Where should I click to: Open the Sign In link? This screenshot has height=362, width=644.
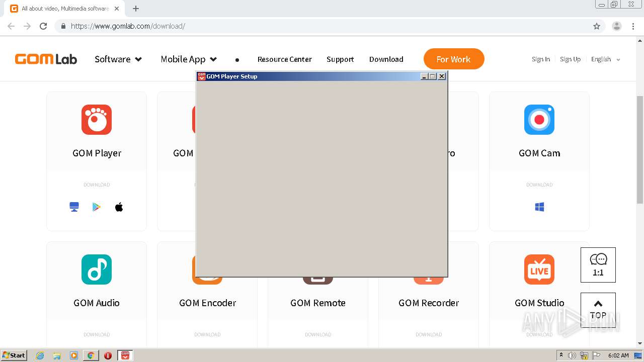click(541, 59)
